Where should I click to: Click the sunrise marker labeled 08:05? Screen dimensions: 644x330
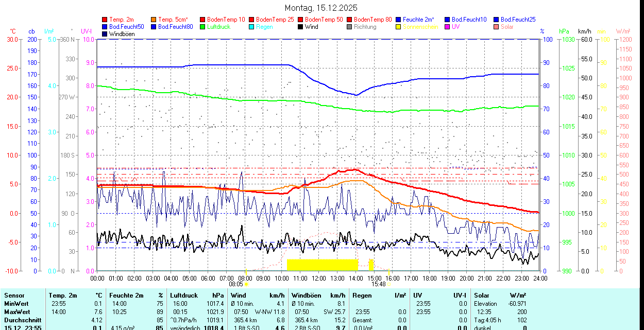coord(246,284)
